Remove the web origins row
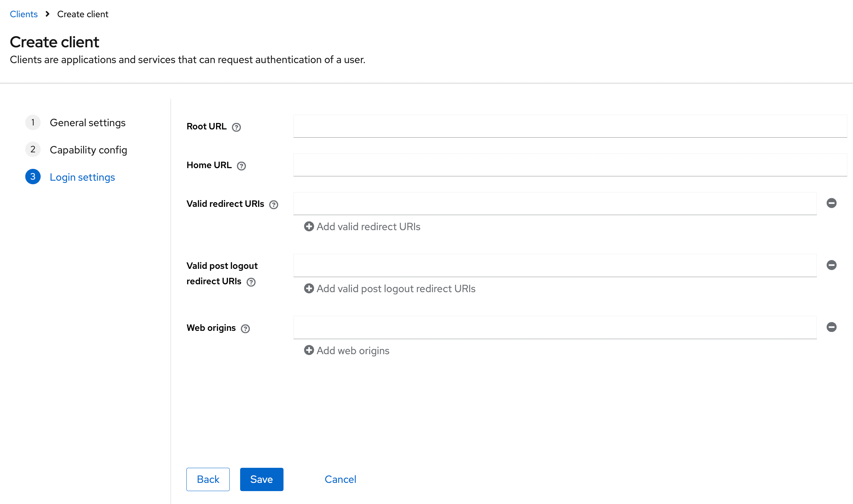Image resolution: width=853 pixels, height=504 pixels. [x=831, y=327]
